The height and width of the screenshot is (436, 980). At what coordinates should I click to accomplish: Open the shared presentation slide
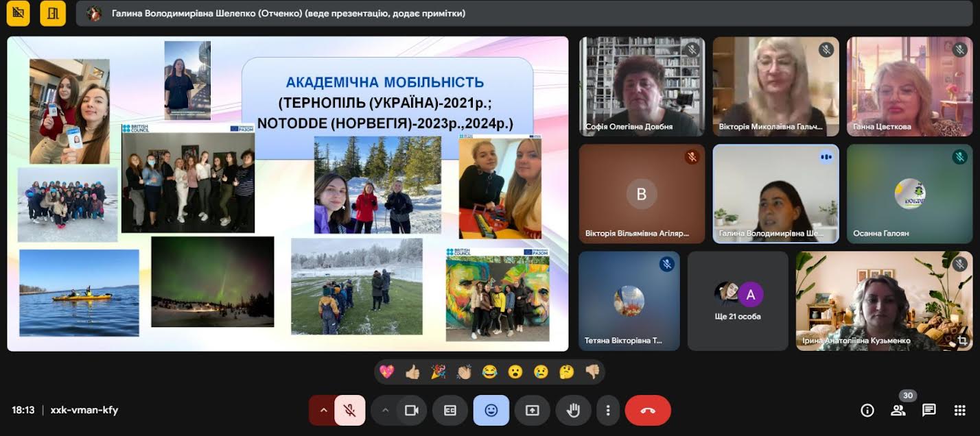(288, 194)
